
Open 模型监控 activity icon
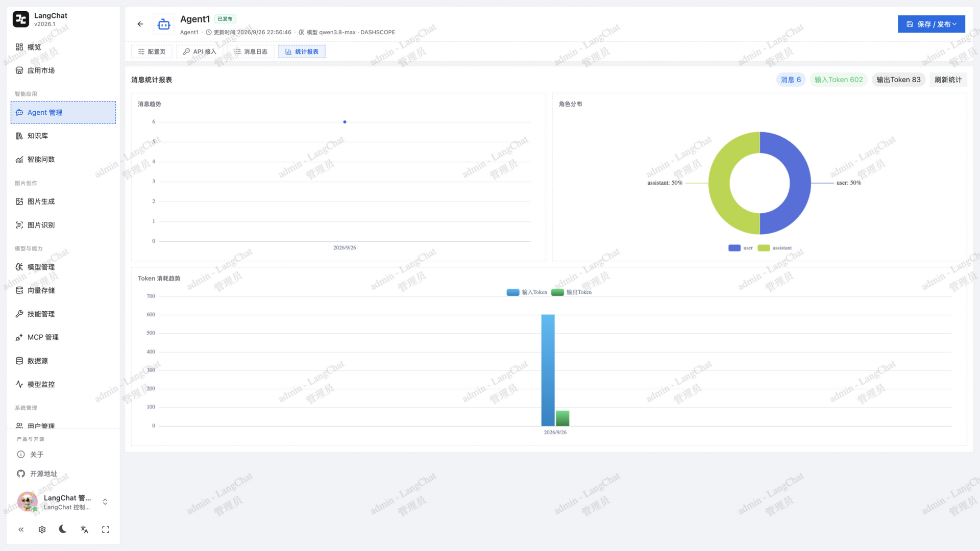pos(19,384)
